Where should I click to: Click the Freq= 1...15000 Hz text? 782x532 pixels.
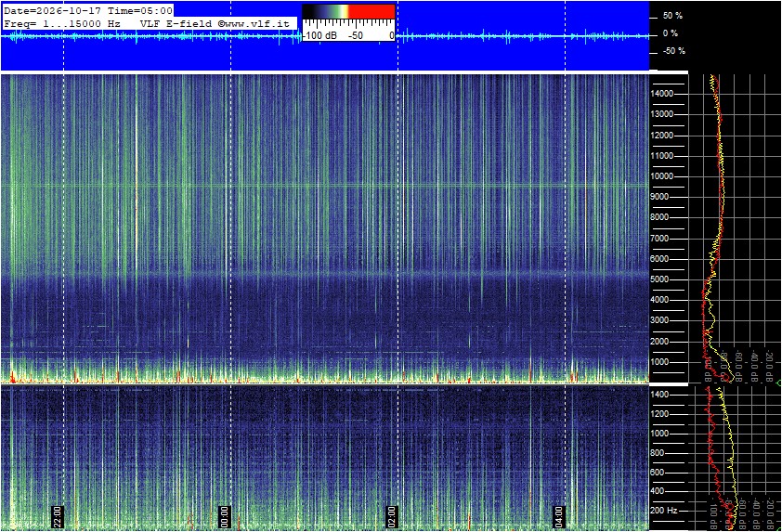click(x=62, y=23)
